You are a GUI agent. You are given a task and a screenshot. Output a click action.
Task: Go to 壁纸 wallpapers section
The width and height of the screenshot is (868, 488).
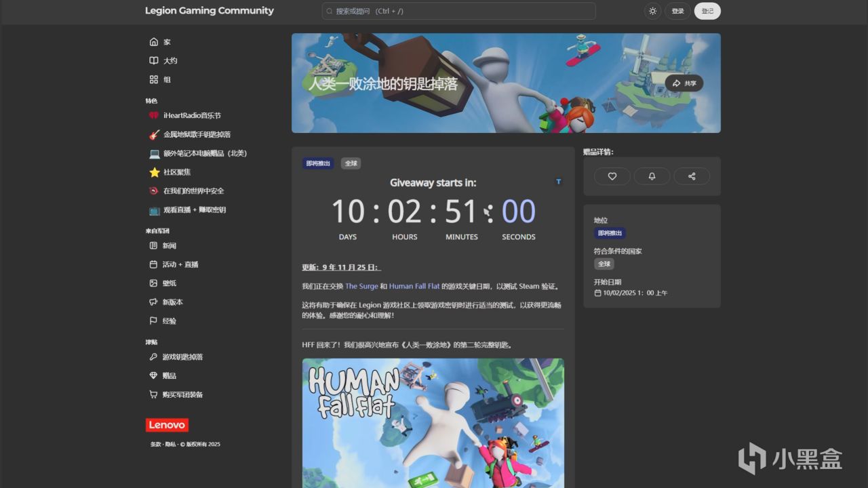169,283
